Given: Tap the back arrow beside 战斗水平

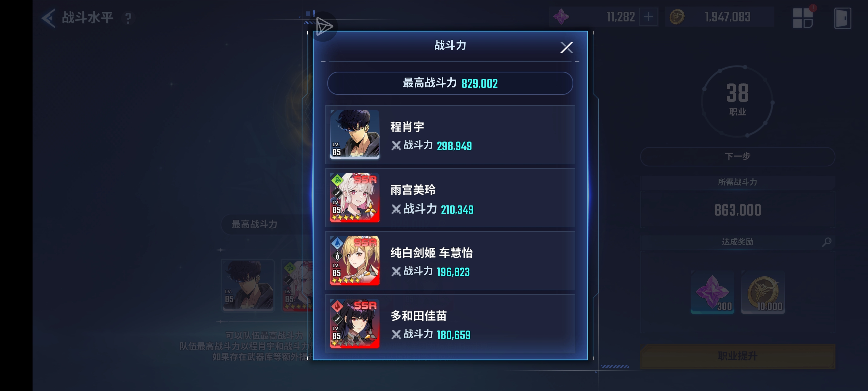Looking at the screenshot, I should [x=48, y=18].
